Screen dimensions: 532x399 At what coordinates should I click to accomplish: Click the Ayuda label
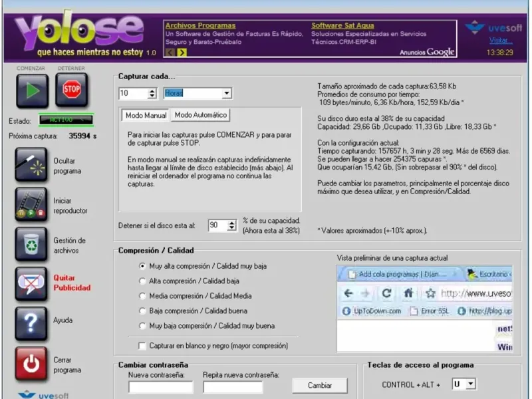coord(63,321)
